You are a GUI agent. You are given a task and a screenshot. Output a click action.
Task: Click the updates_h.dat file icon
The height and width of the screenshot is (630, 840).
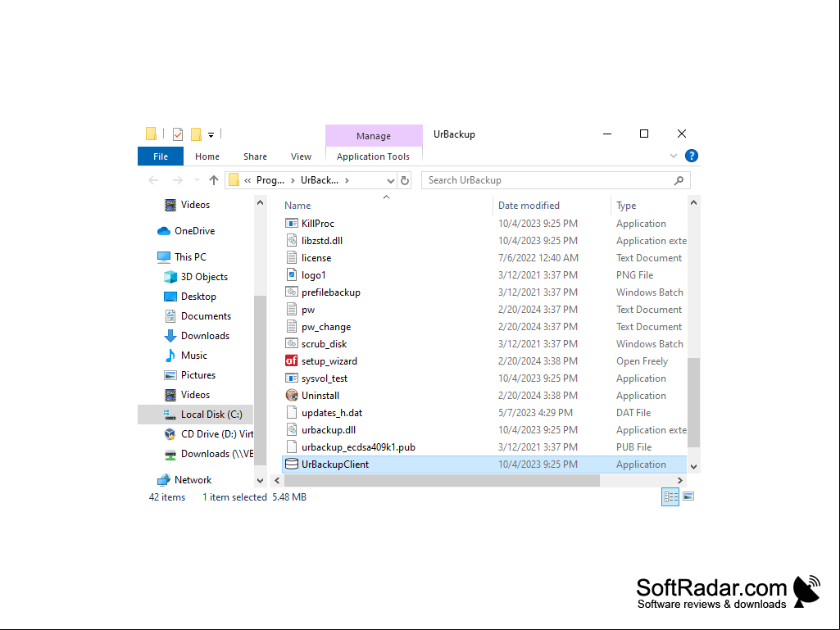292,412
